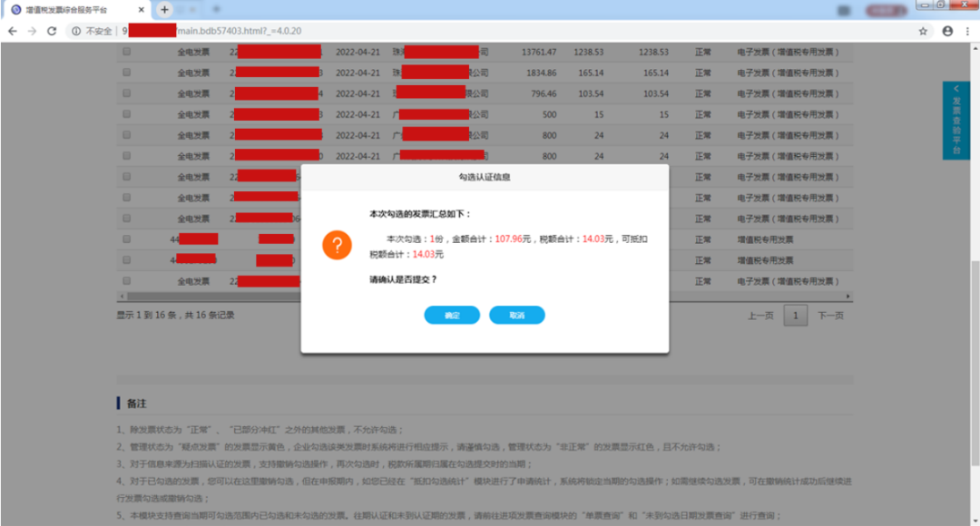Viewport: 980px width, 526px height.
Task: Open a new browser tab
Action: tap(164, 9)
